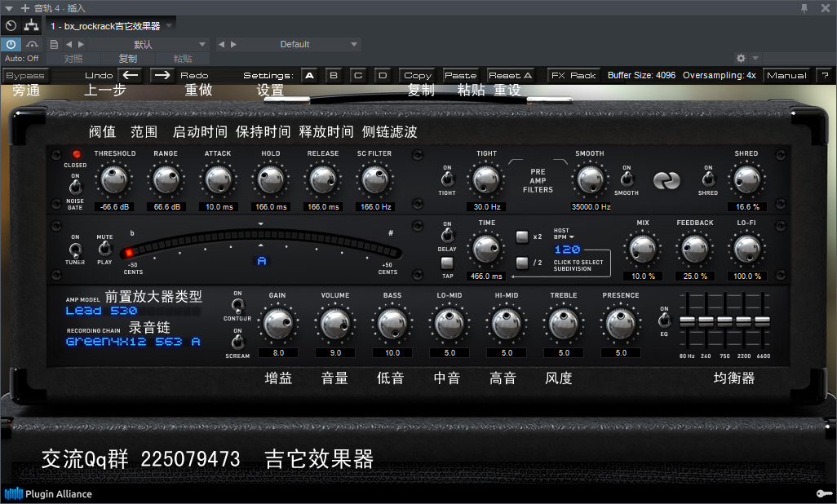Screen dimensions: 837x504
Task: Click the GAIN knob
Action: [x=278, y=323]
